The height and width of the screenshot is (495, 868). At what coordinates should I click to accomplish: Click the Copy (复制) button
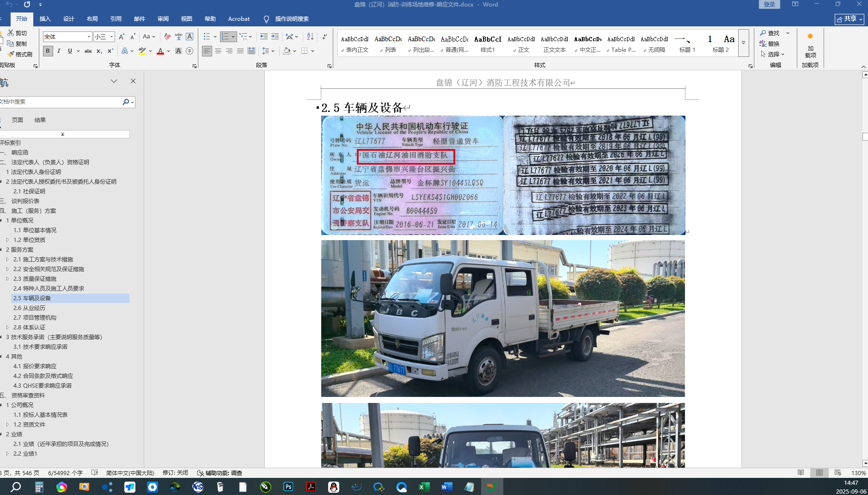point(18,43)
